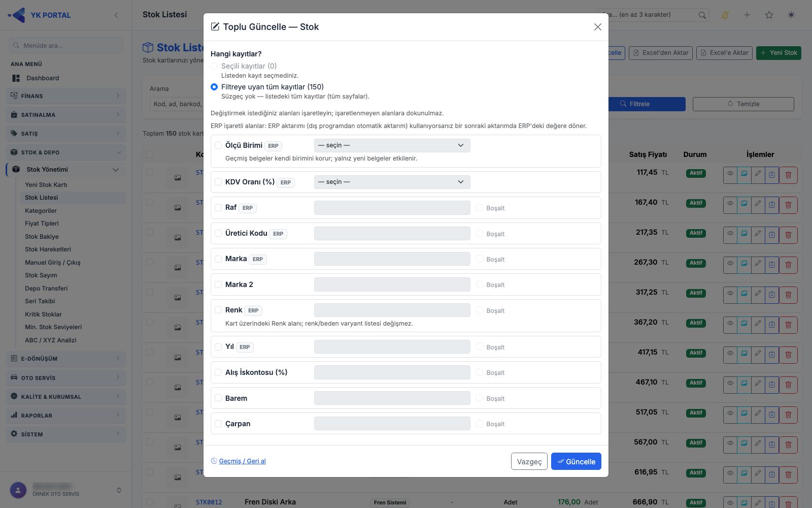The image size is (812, 508).
Task: Open the KDV Oranı seçin dropdown
Action: coord(392,182)
